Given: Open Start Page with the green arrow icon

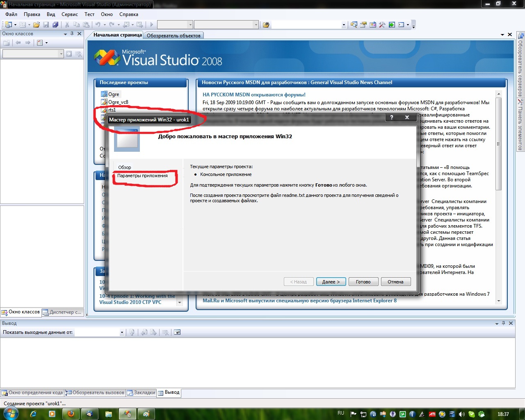Looking at the screenshot, I should pyautogui.click(x=392, y=25).
